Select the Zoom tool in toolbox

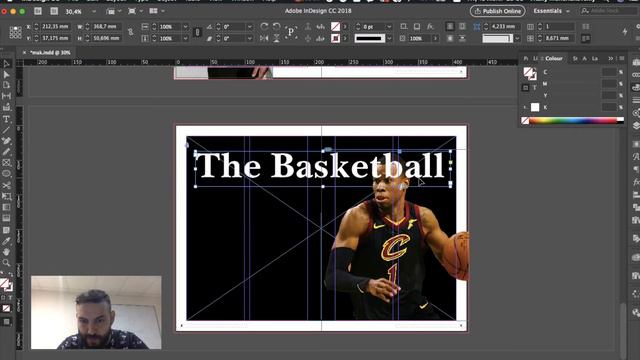pos(6,263)
